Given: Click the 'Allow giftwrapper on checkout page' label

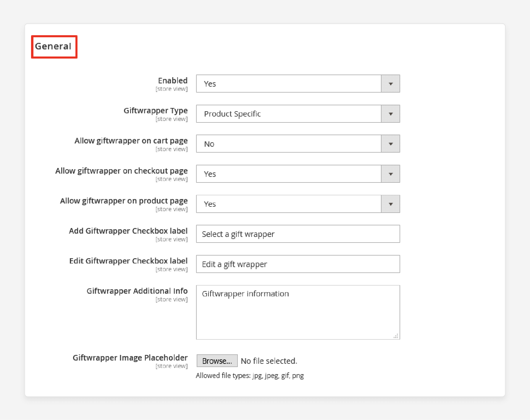Looking at the screenshot, I should pos(122,171).
